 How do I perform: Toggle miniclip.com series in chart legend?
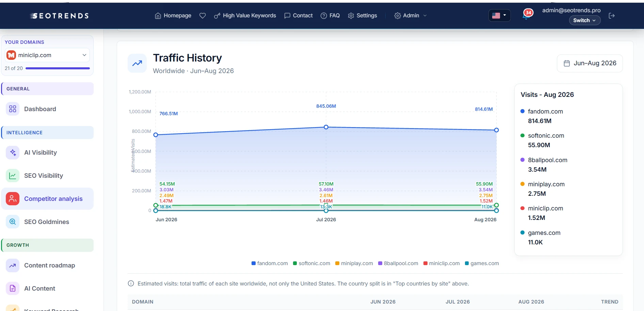tap(441, 263)
